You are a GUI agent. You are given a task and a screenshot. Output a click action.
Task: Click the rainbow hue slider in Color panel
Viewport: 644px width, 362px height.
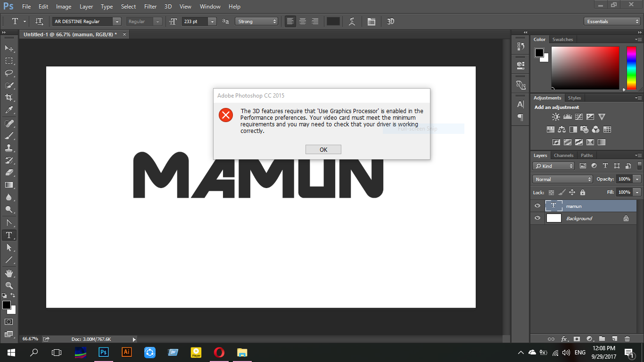pyautogui.click(x=631, y=68)
